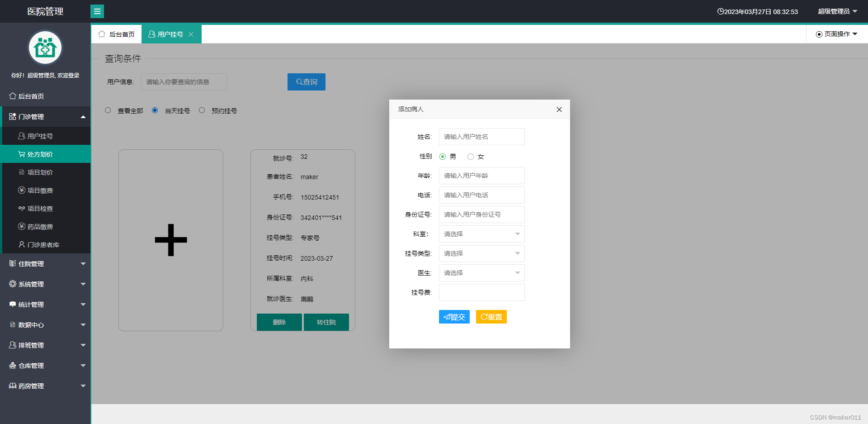Screen dimensions: 868x424
Task: Click the big plus add-patient card
Action: click(171, 240)
